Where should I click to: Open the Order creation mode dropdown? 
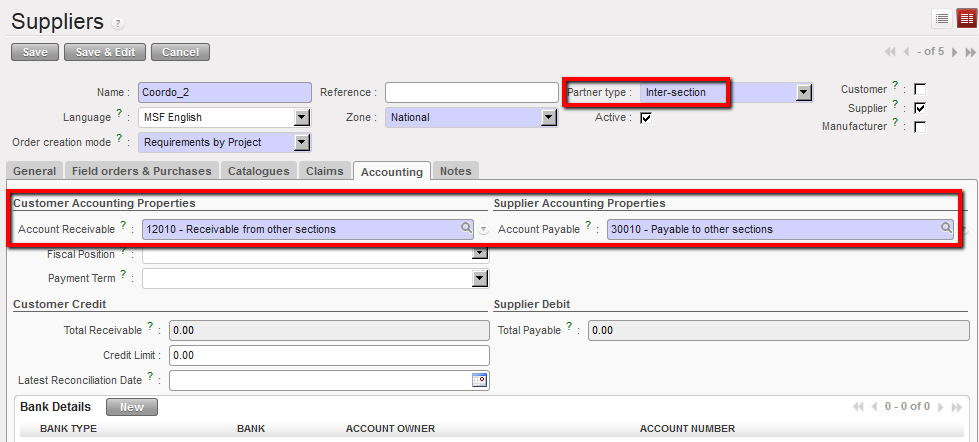[303, 142]
